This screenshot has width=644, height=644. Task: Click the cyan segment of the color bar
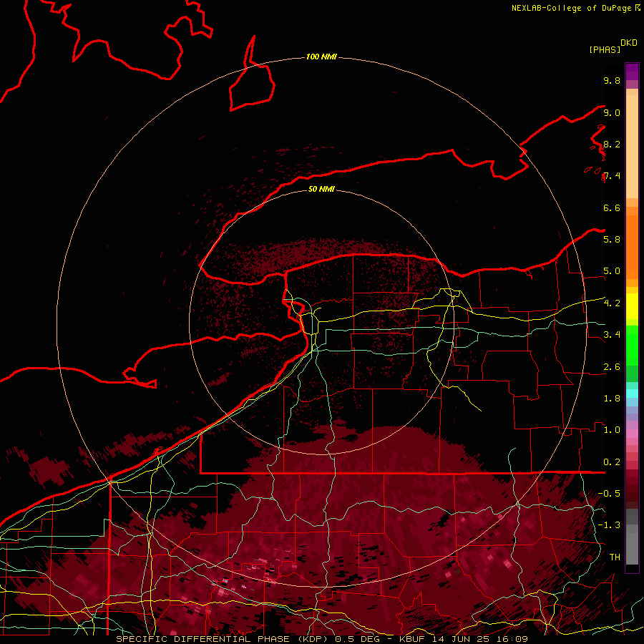click(632, 394)
